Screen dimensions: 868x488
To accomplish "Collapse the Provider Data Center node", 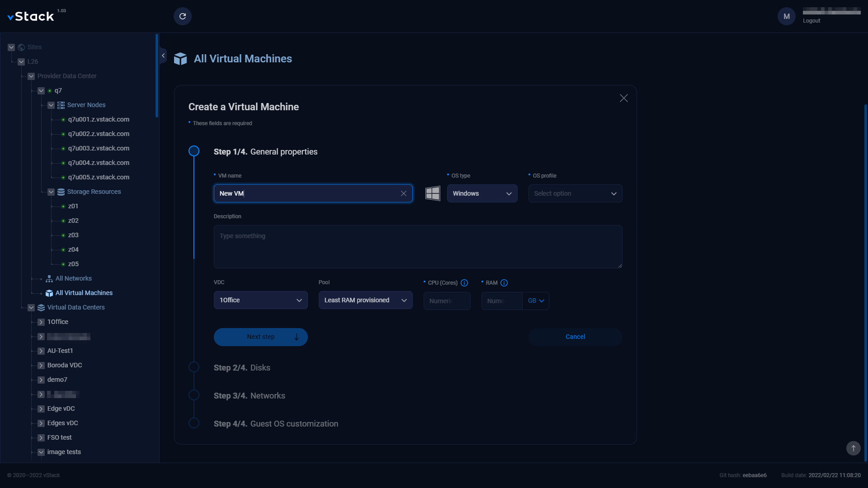I will [31, 76].
